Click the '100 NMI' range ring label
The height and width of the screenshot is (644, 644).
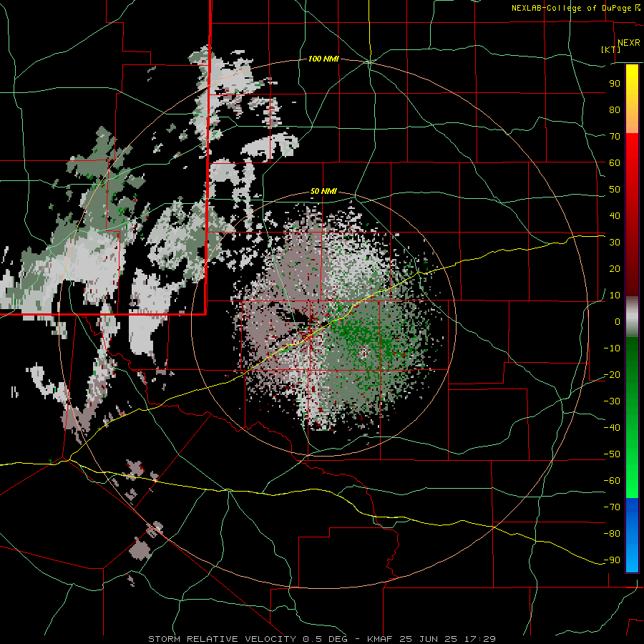[323, 59]
